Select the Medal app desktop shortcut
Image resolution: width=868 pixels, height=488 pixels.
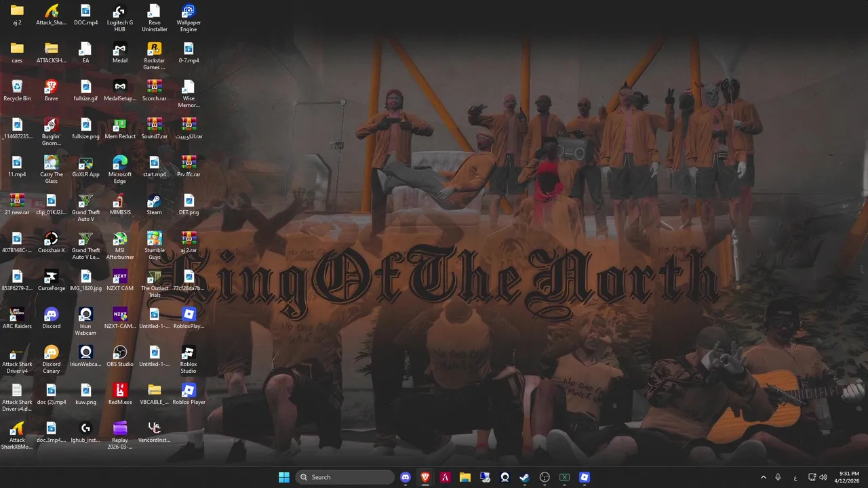pos(119,53)
